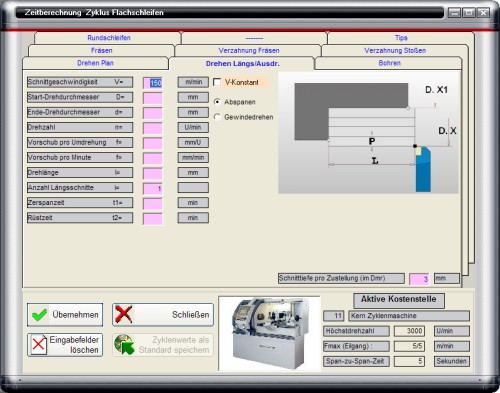Viewport: 500px width, 393px height.
Task: Click the Rüstzeit input field
Action: point(153,219)
